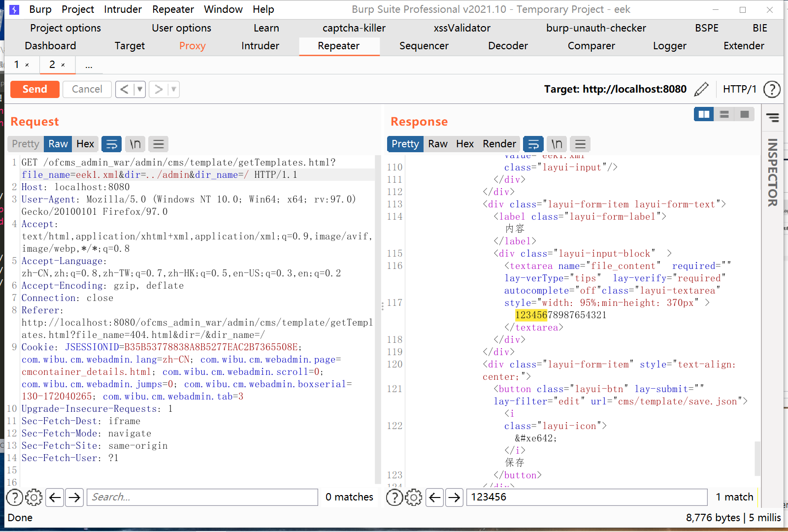This screenshot has height=532, width=788.
Task: Toggle non-printable characters in Request
Action: click(x=135, y=144)
